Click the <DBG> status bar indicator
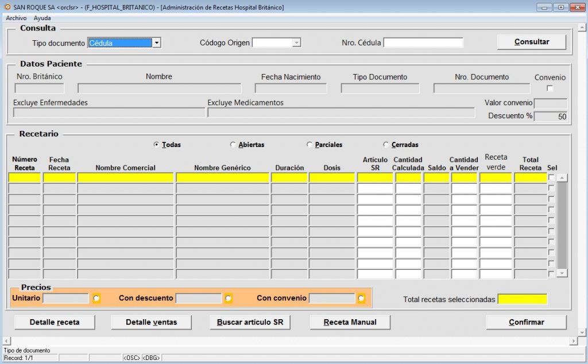Image resolution: width=588 pixels, height=364 pixels. pyautogui.click(x=152, y=358)
